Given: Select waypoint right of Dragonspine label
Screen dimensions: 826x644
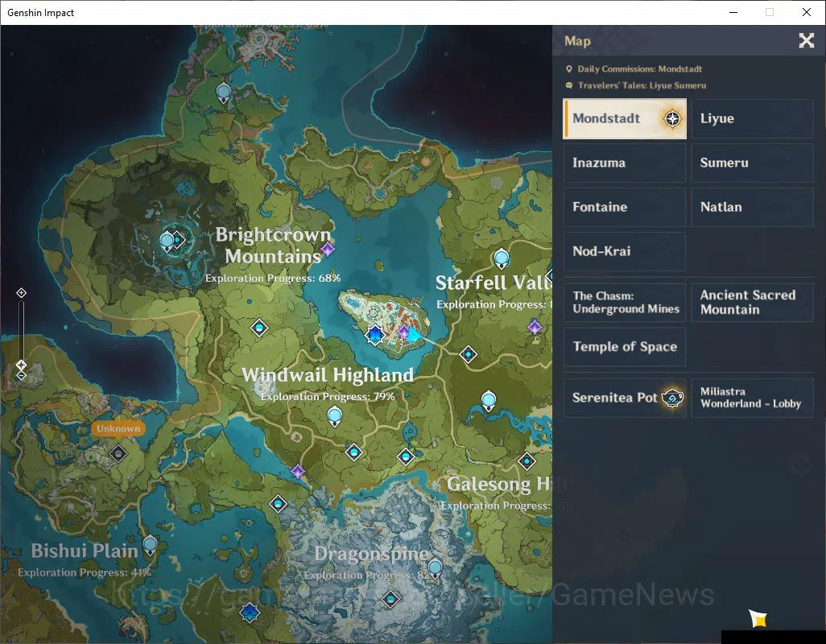Looking at the screenshot, I should tap(435, 568).
